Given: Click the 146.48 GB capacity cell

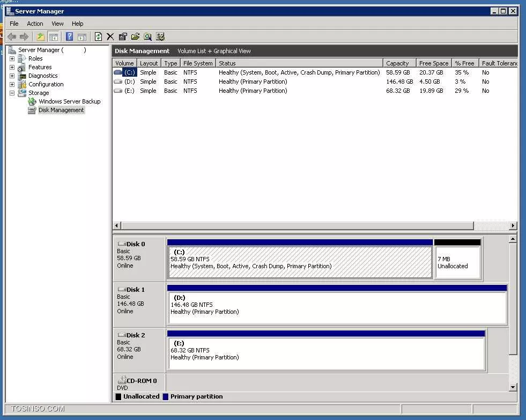Looking at the screenshot, I should click(399, 82).
